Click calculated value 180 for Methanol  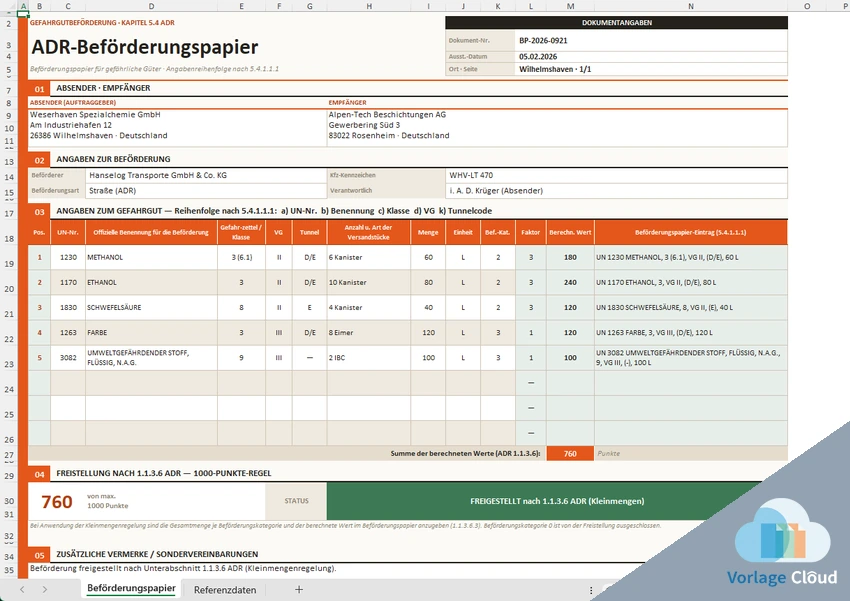tap(570, 257)
